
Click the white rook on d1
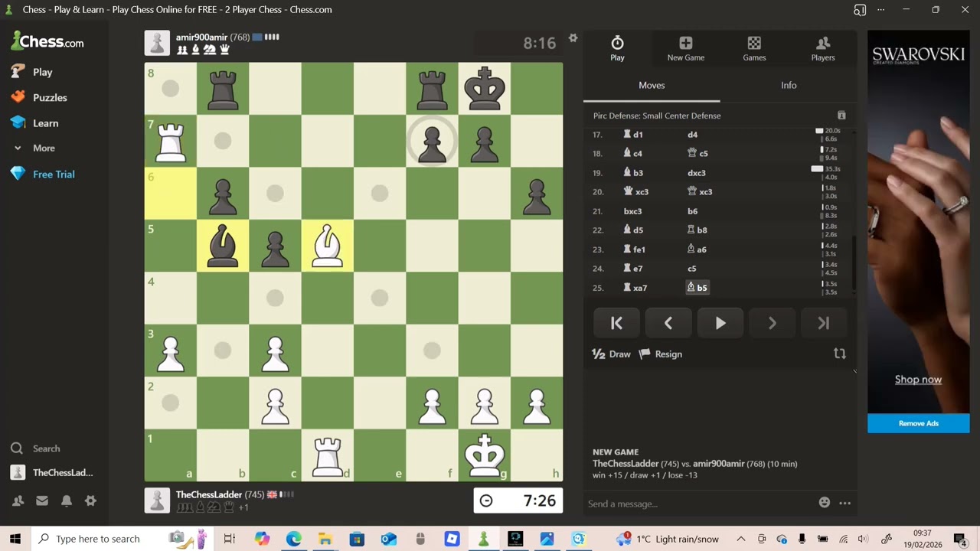[328, 455]
